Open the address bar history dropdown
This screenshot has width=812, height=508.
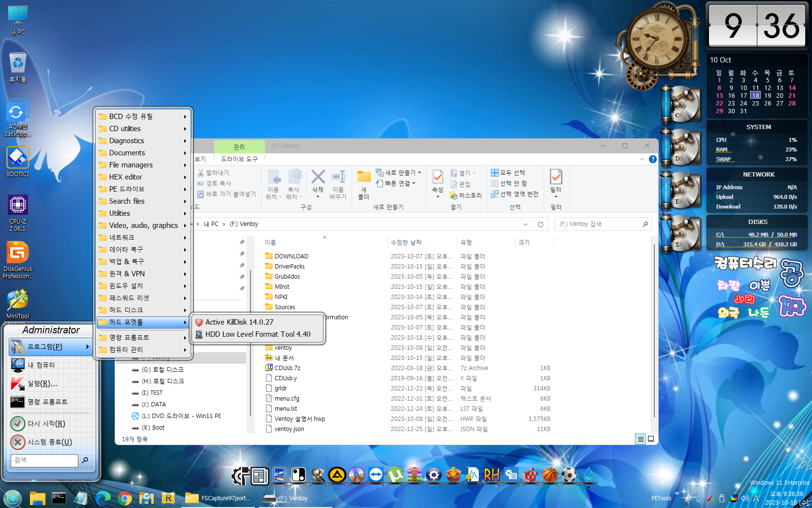[x=525, y=224]
